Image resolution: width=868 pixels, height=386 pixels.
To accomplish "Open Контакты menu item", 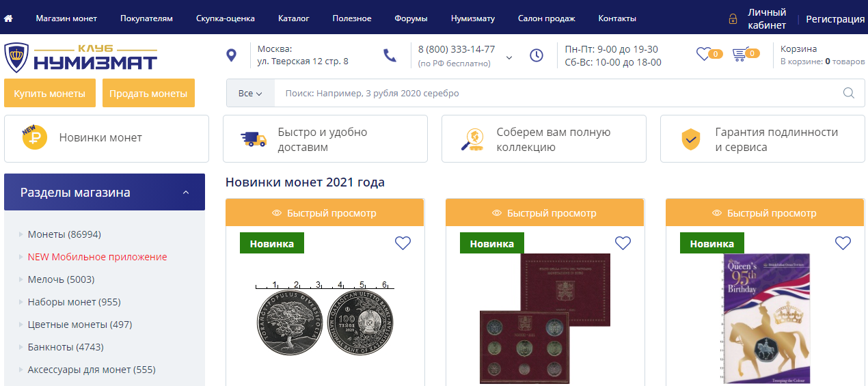I will [617, 18].
